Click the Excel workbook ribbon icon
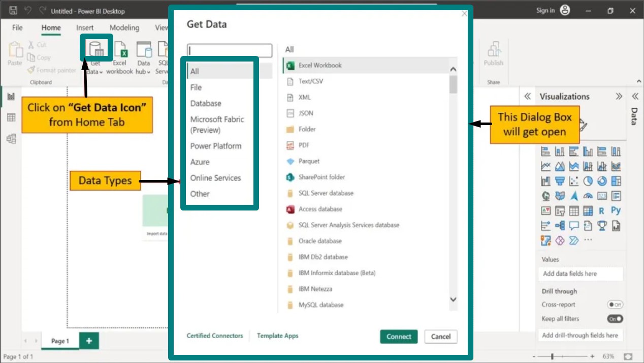Image resolution: width=644 pixels, height=363 pixels. pos(120,50)
